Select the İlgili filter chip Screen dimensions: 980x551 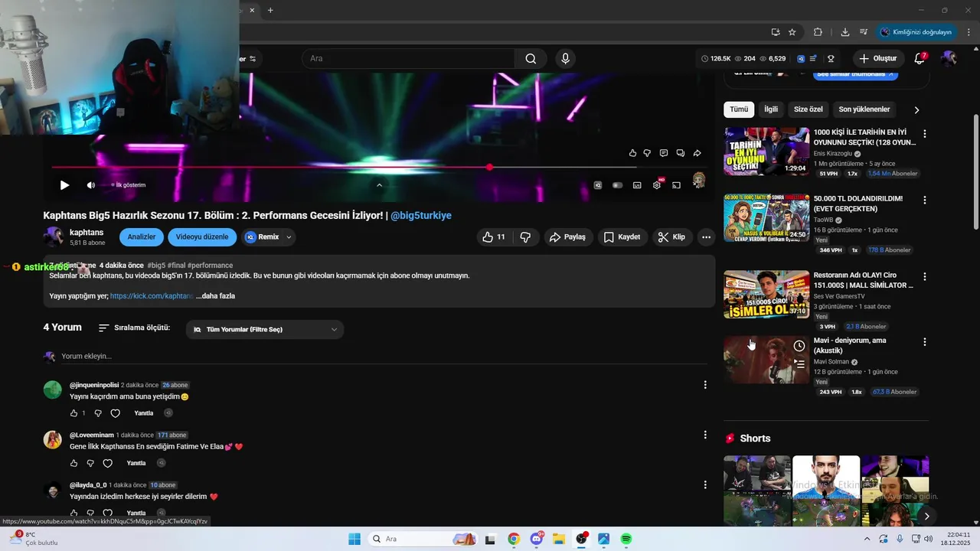[x=771, y=109]
